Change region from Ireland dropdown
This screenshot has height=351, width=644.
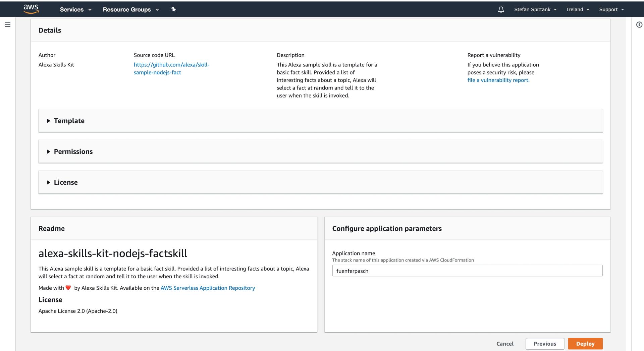click(x=578, y=10)
